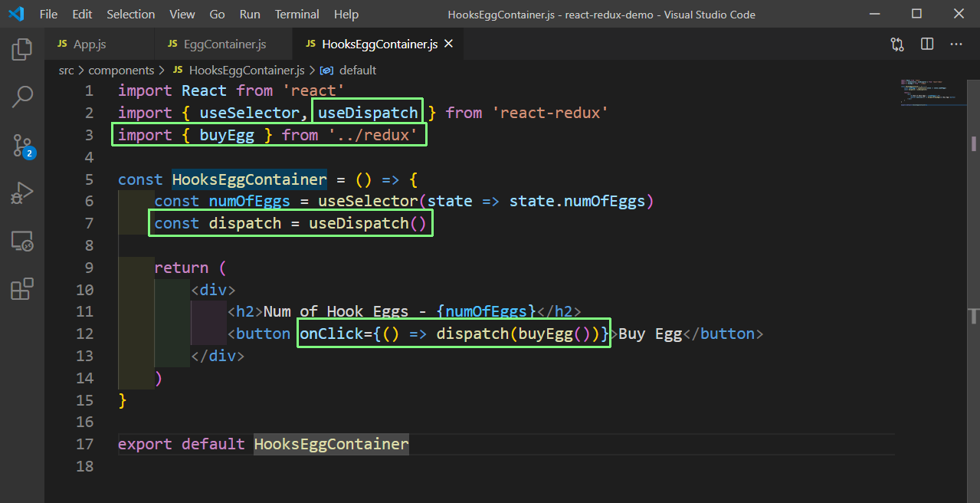Image resolution: width=980 pixels, height=503 pixels.
Task: Open More Actions ellipsis menu
Action: tap(956, 44)
